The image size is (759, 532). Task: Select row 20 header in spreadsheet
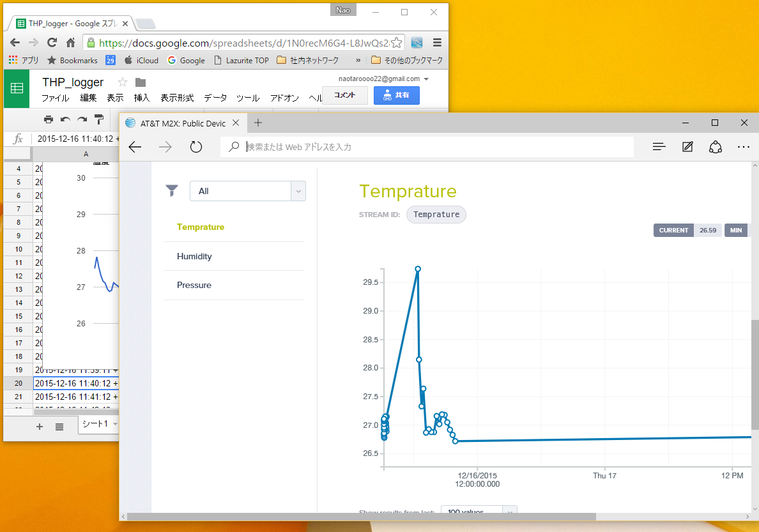19,383
